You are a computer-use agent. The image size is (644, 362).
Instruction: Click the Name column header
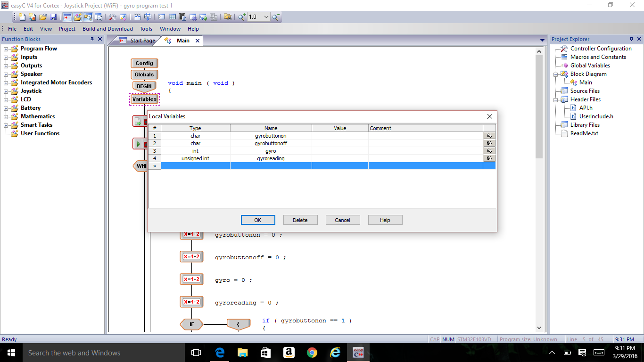pyautogui.click(x=271, y=128)
